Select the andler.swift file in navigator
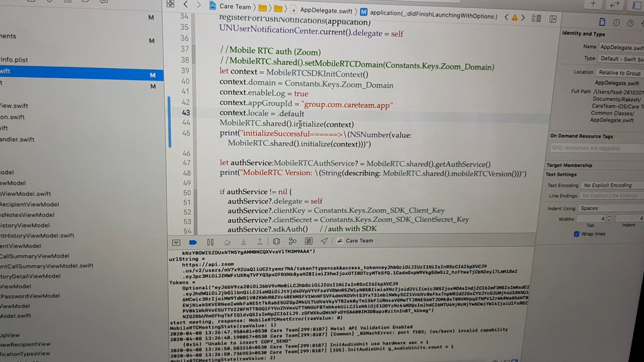Screen dimensions: 644x362 (x=17, y=139)
